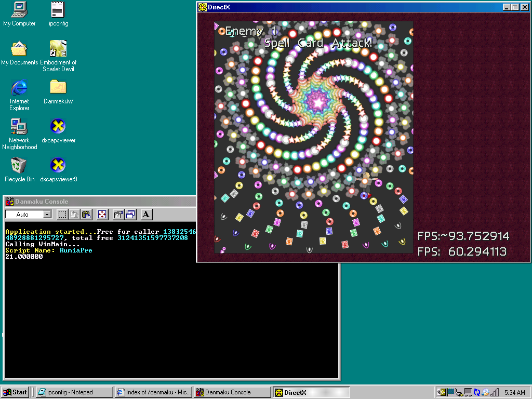Select the dxcapsviewer desktop icon
The image size is (532, 399).
click(58, 131)
